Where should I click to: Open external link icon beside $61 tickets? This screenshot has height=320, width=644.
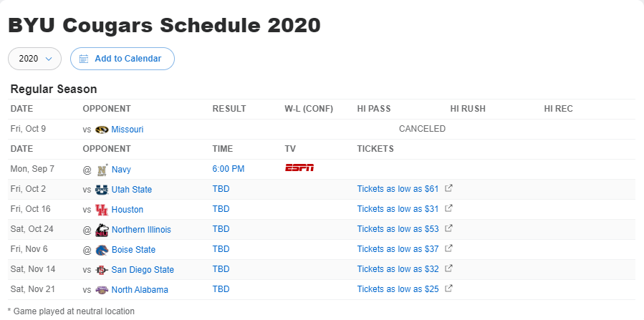click(x=449, y=188)
